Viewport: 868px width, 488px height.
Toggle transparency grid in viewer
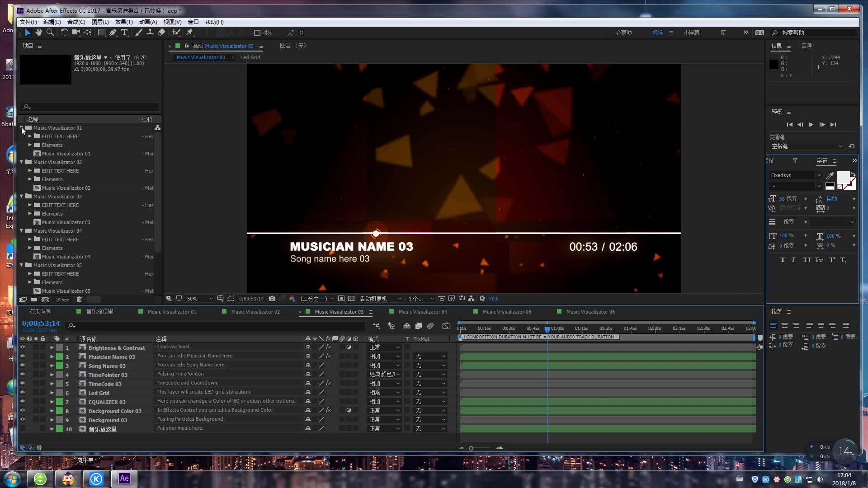tap(351, 299)
